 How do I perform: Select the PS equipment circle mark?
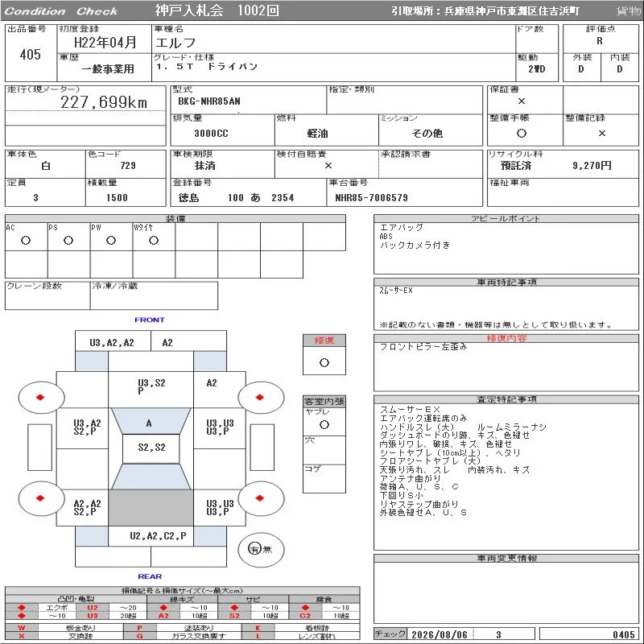[68, 240]
